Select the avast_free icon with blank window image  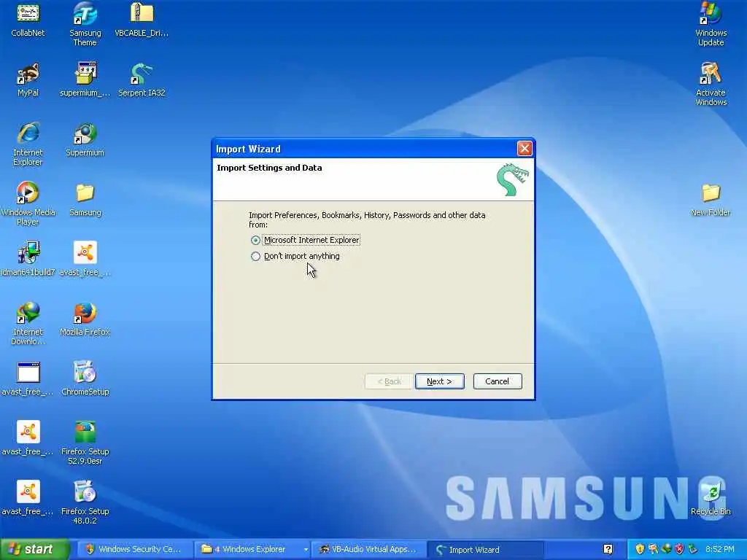click(28, 378)
